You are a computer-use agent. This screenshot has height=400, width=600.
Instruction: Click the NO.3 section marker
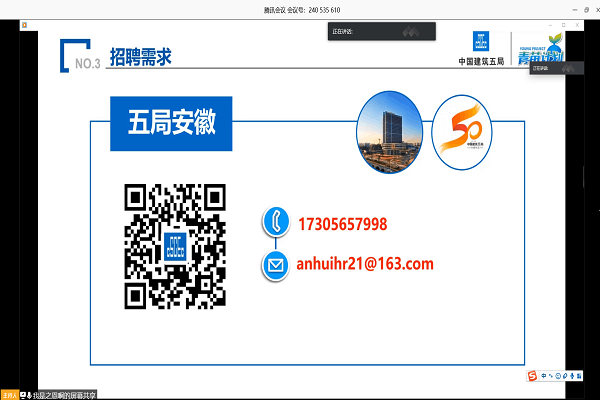[84, 61]
